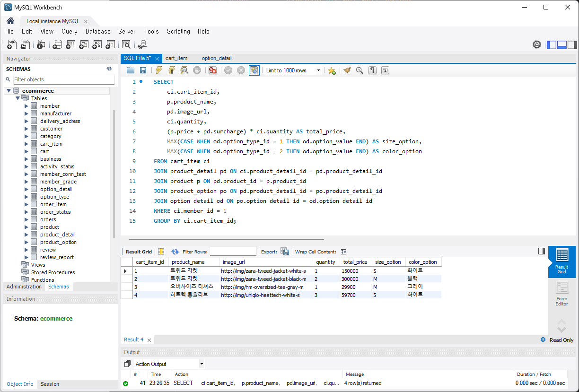The height and width of the screenshot is (392, 579).
Task: Toggle invisible characters display in editor
Action: (373, 70)
